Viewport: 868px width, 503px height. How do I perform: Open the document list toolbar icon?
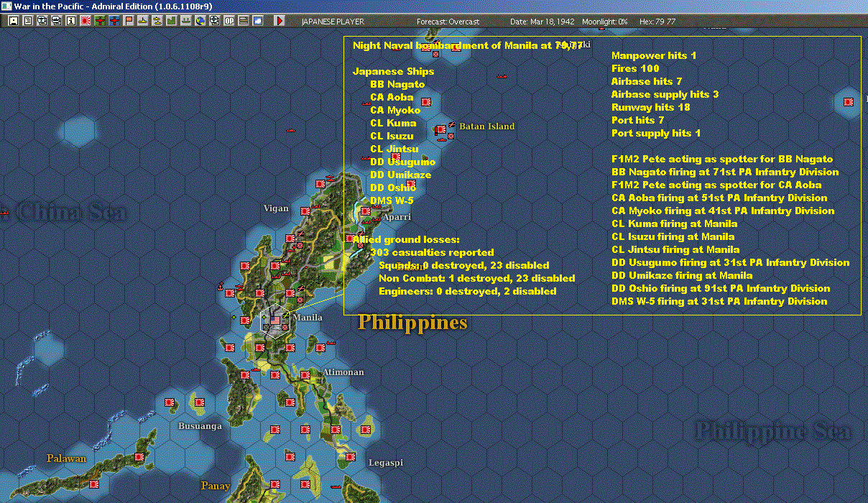click(x=28, y=21)
